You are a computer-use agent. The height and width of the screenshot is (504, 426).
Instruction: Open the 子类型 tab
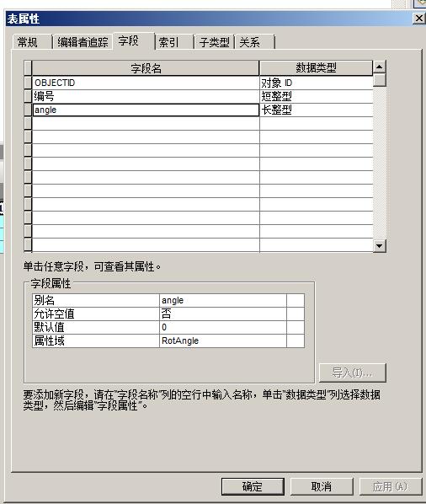(215, 42)
